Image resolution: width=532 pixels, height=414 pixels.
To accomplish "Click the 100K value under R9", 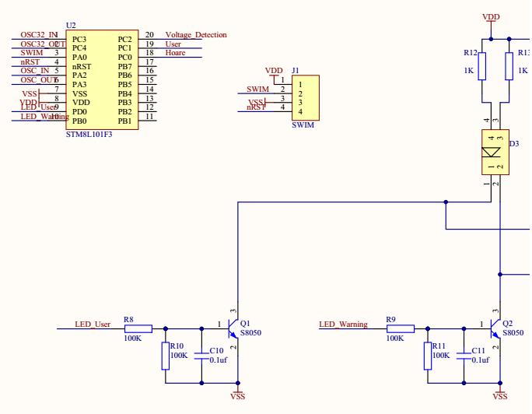I will point(395,339).
